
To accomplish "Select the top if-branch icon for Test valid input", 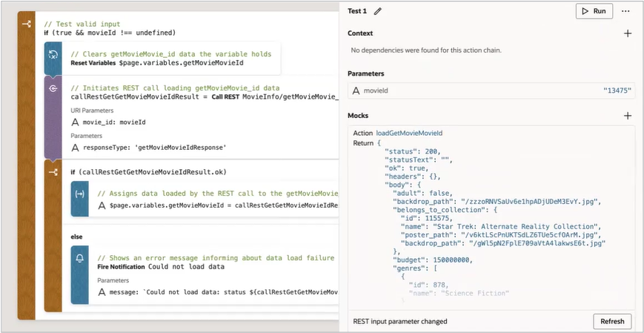I will 27,24.
